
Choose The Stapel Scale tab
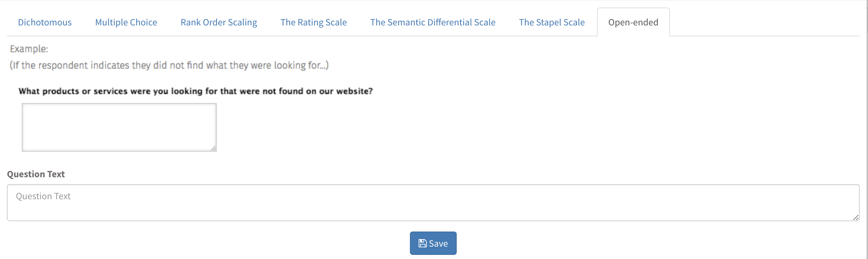click(x=552, y=22)
